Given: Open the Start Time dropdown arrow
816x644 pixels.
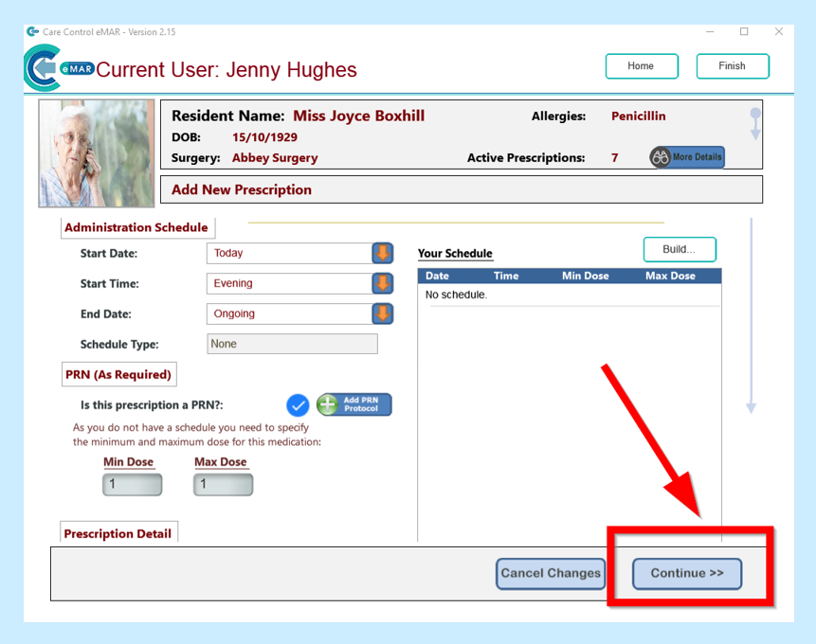Looking at the screenshot, I should (x=383, y=283).
